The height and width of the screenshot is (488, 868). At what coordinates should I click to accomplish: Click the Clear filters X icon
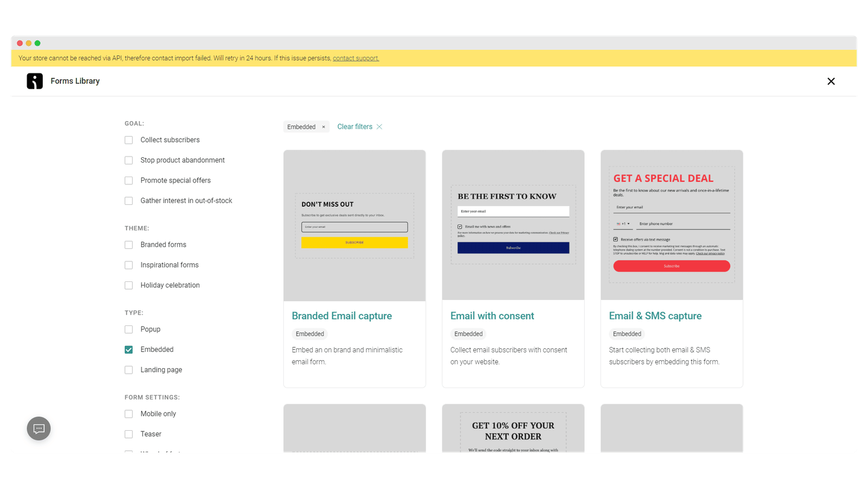pos(379,127)
